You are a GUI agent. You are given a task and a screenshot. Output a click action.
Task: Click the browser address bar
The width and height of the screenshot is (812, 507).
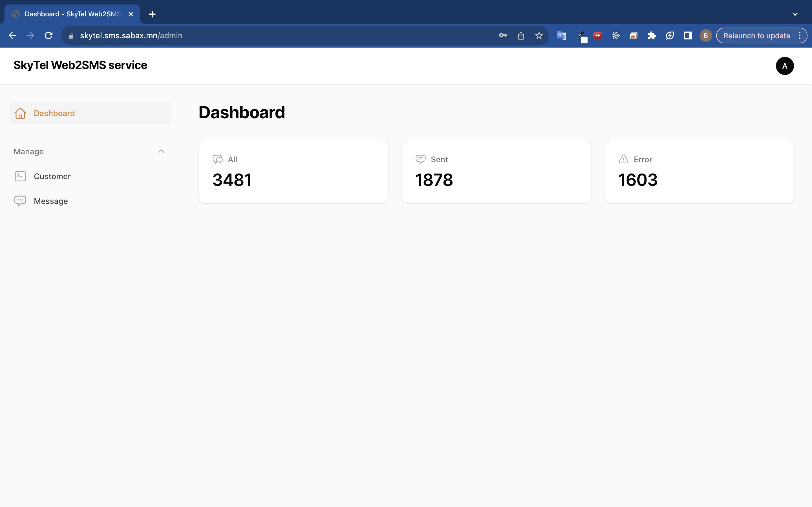tap(268, 35)
